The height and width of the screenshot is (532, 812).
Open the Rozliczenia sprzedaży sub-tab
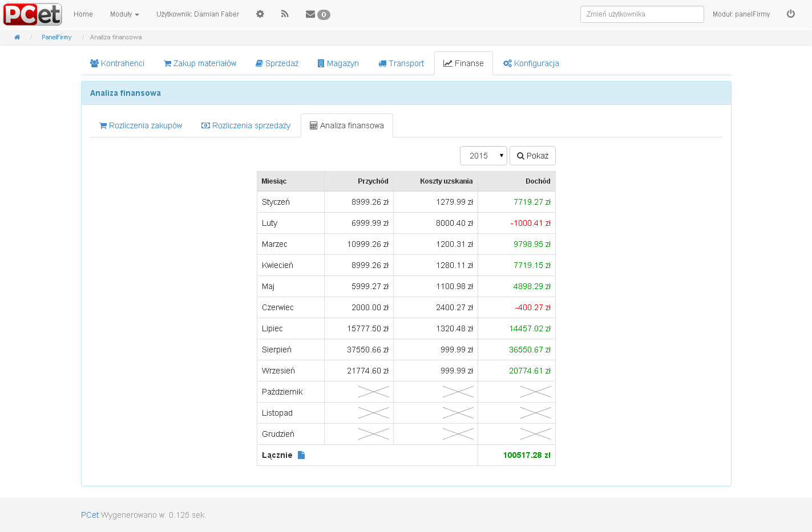pos(246,125)
